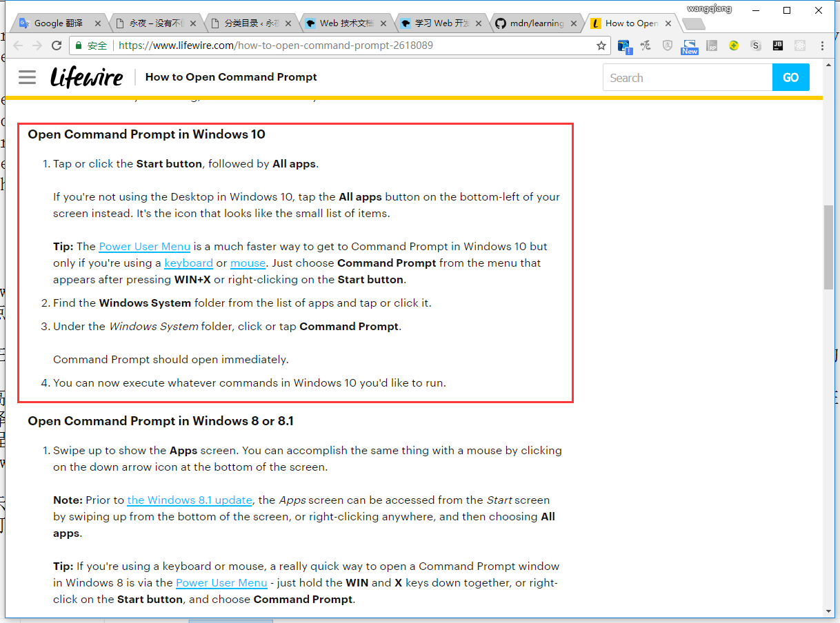Screen dimensions: 840x623
Task: Switch to the 永夜 tab
Action: (156, 23)
